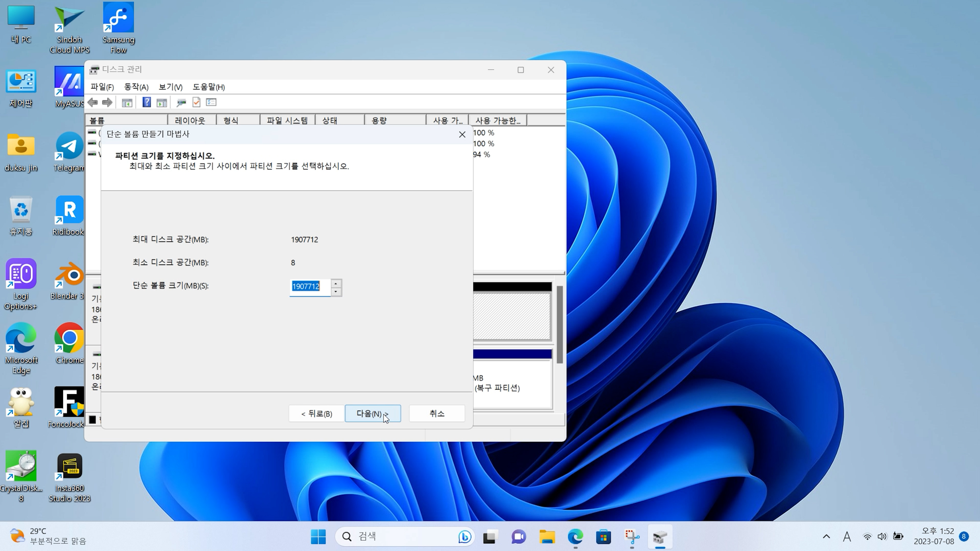This screenshot has height=551, width=980.
Task: Click the Show/Hide Console Tree toolbar icon
Action: (x=127, y=102)
